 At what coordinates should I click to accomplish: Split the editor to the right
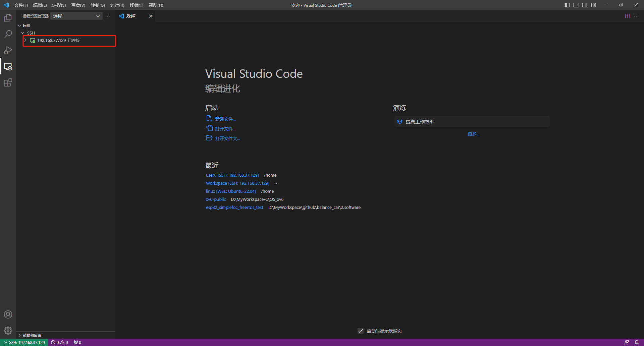[x=628, y=16]
